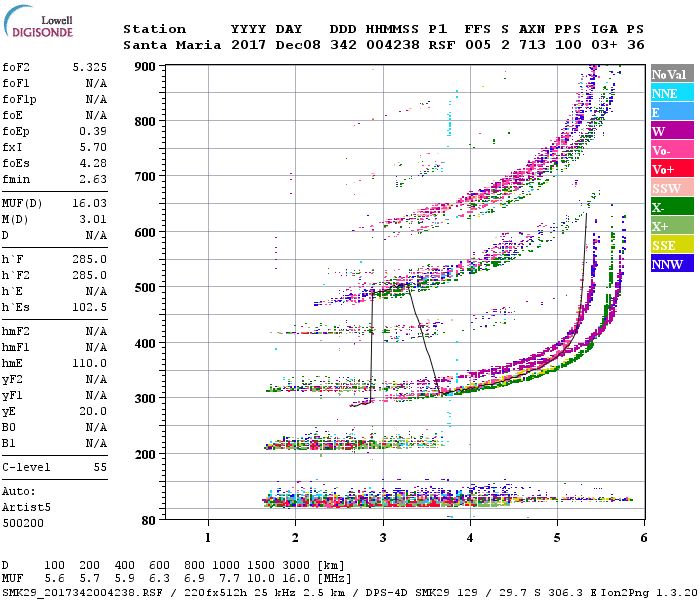Image resolution: width=700 pixels, height=600 pixels.
Task: Click the foF1 N/A value
Action: pos(96,83)
